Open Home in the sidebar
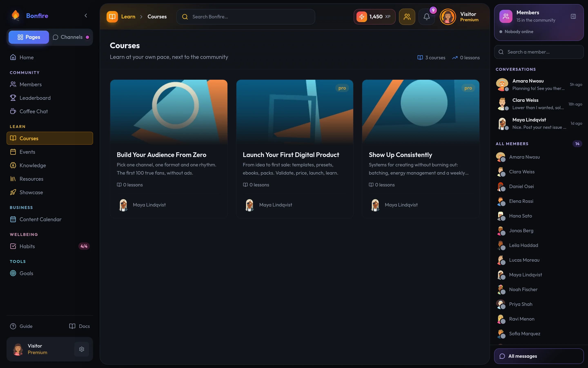This screenshot has height=368, width=588. click(x=50, y=57)
